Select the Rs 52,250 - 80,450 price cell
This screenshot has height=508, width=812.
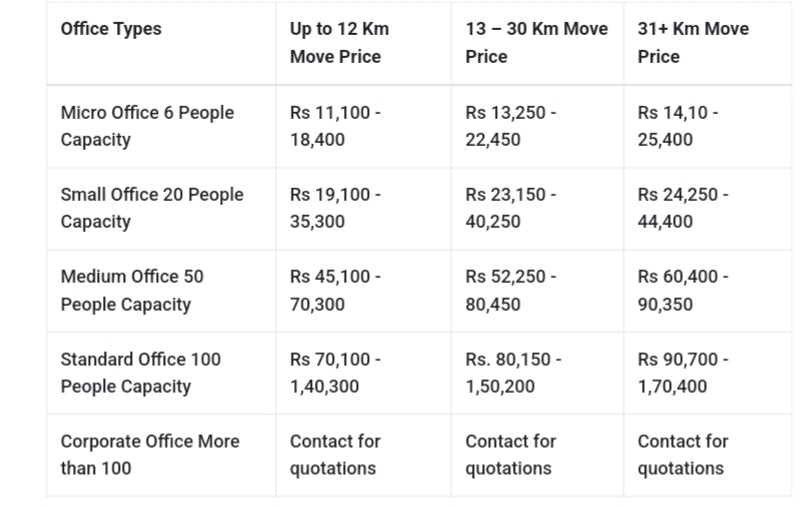point(511,290)
